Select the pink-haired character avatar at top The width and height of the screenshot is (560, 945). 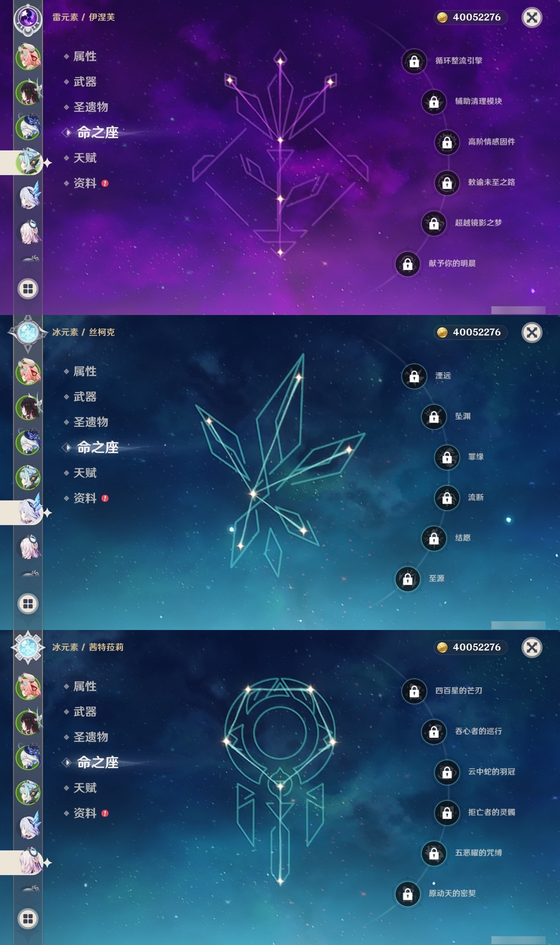coord(28,56)
